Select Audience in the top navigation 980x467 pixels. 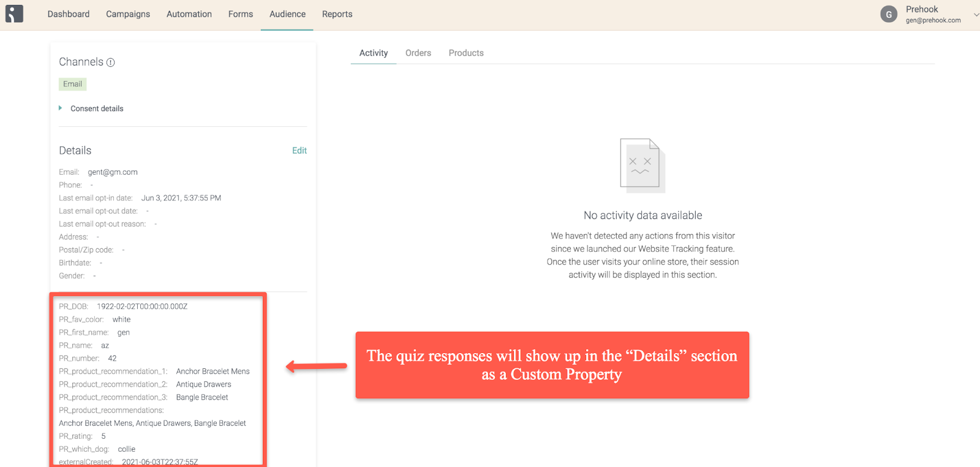pos(287,14)
